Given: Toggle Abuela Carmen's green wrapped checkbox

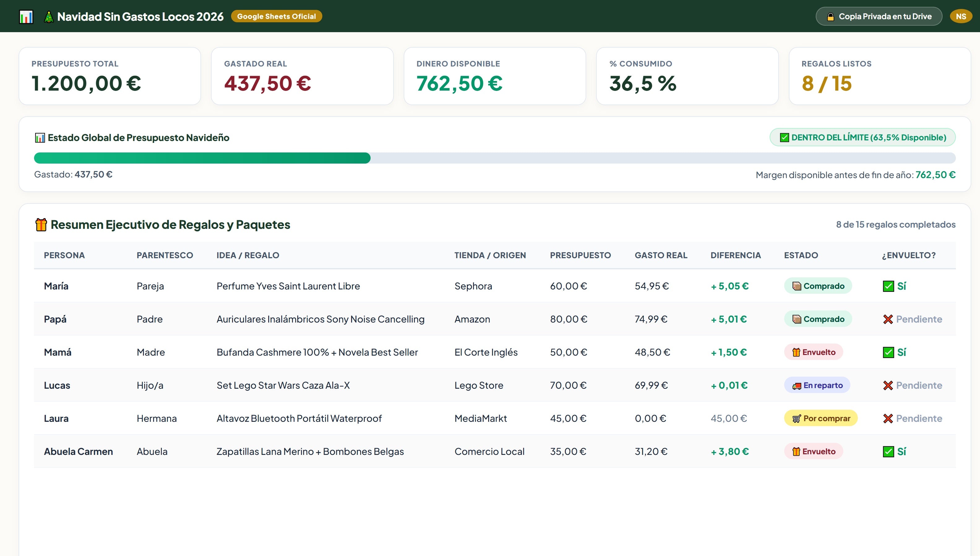Looking at the screenshot, I should [888, 451].
